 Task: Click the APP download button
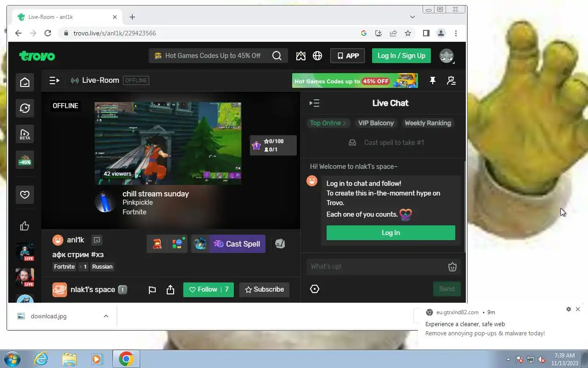click(348, 56)
